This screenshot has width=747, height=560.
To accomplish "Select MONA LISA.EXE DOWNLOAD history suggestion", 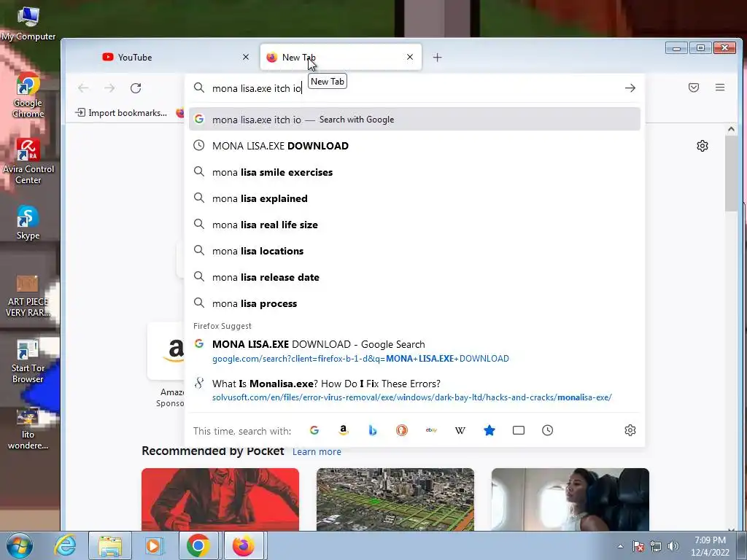I will (x=414, y=146).
